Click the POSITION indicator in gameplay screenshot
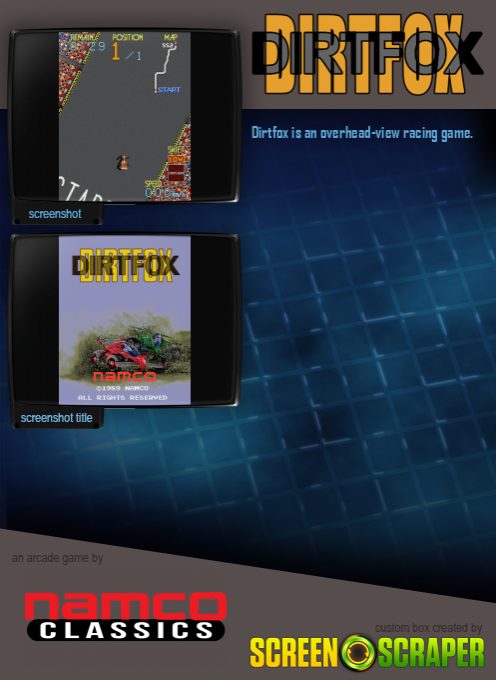The image size is (496, 680). point(127,47)
